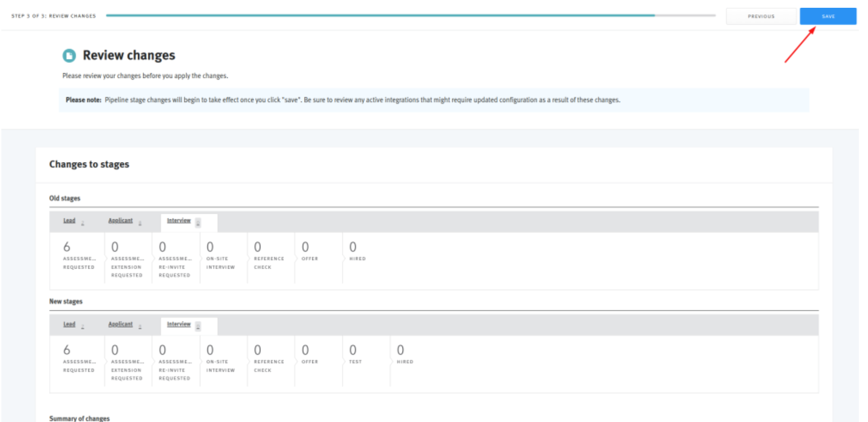Click the icon beside Applicant in new stages
Image resolution: width=868 pixels, height=422 pixels.
tap(140, 326)
